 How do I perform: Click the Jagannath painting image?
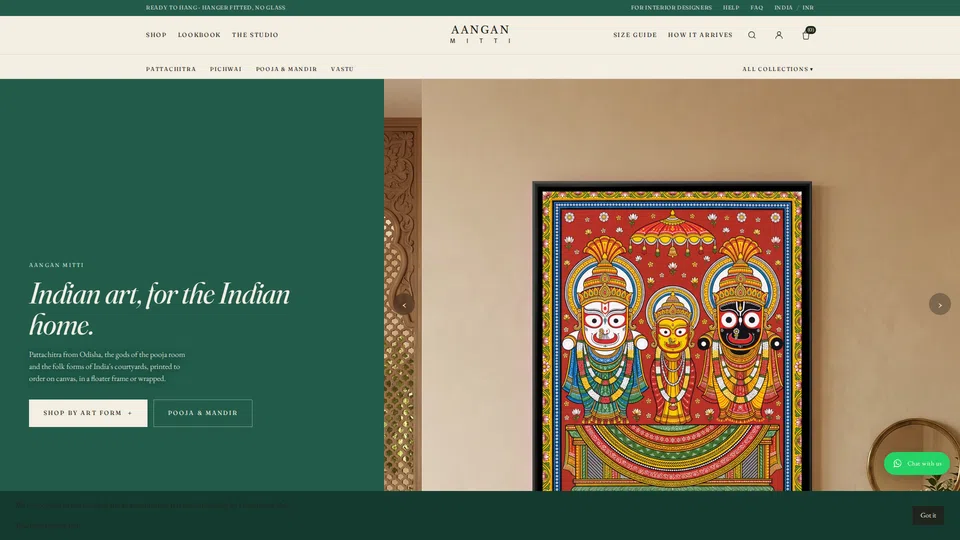click(x=672, y=336)
